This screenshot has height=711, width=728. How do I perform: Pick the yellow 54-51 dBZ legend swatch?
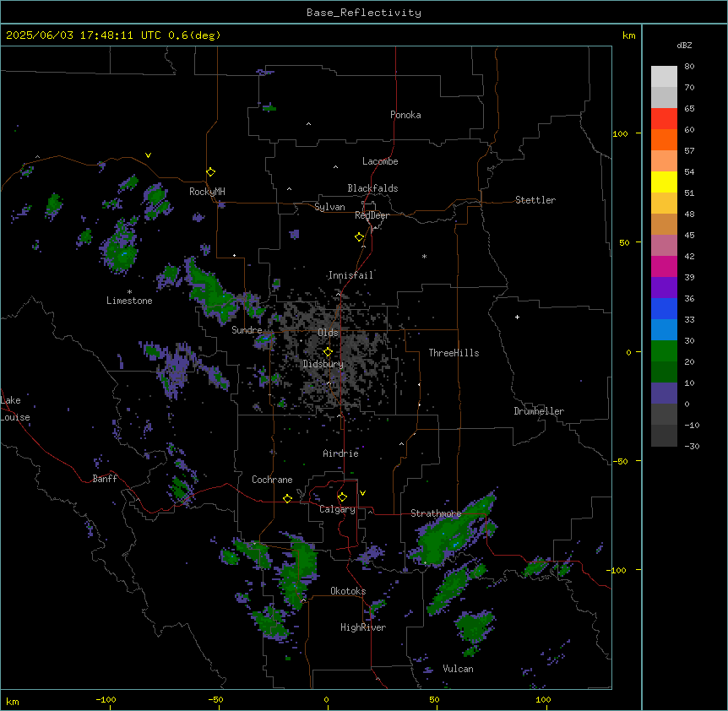[664, 182]
